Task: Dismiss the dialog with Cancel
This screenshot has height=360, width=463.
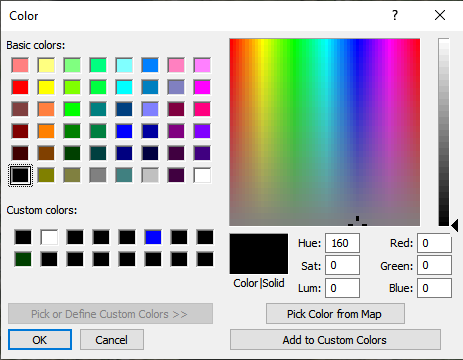Action: click(112, 340)
